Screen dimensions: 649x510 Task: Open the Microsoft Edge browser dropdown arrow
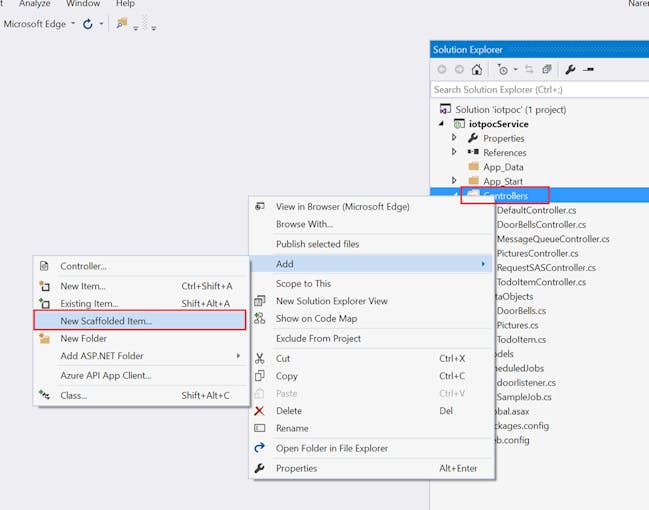(x=73, y=24)
